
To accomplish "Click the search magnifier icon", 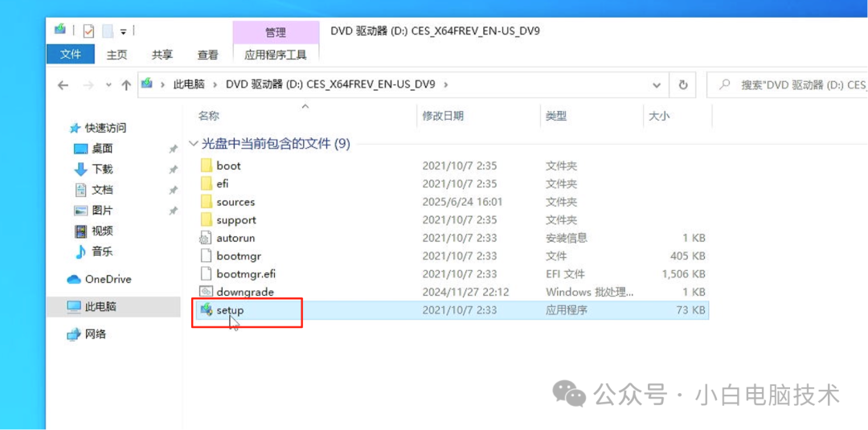I will pyautogui.click(x=723, y=85).
